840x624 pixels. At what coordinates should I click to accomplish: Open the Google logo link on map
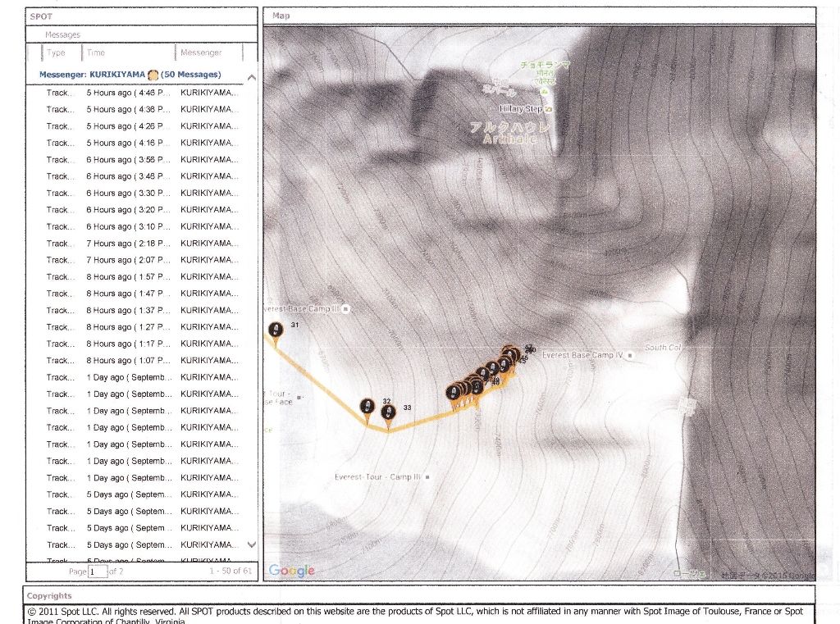pyautogui.click(x=291, y=571)
